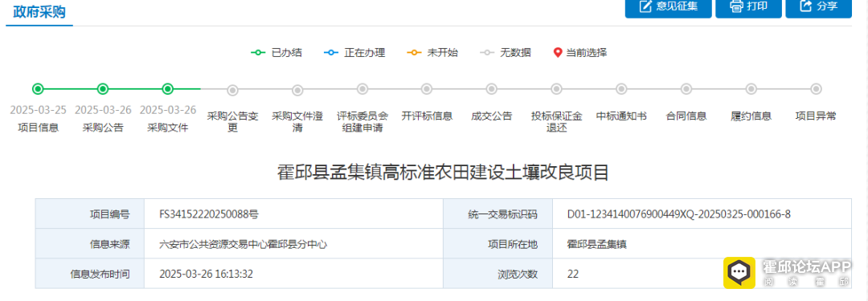This screenshot has width=868, height=301.
Task: Click the 项目所在地 label cell
Action: [x=497, y=243]
